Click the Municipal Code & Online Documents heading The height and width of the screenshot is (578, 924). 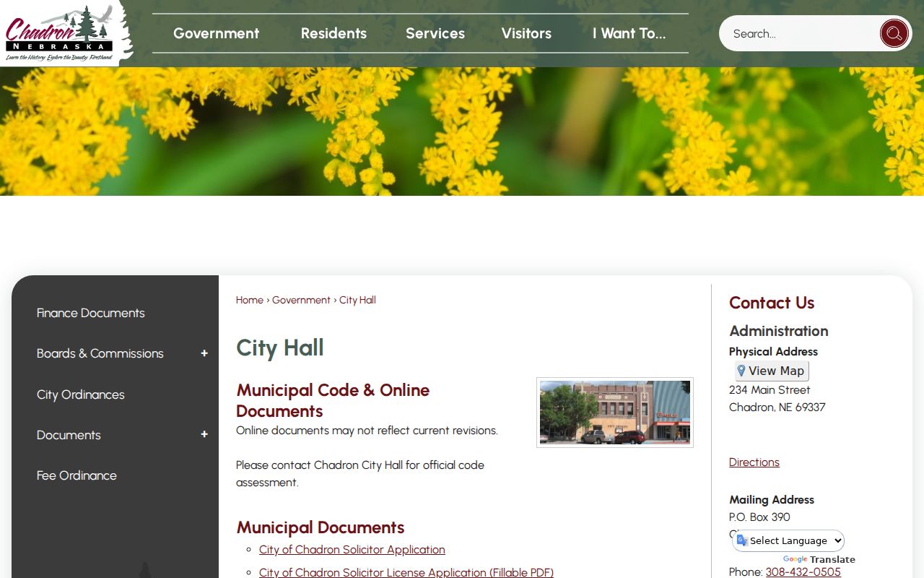[333, 400]
